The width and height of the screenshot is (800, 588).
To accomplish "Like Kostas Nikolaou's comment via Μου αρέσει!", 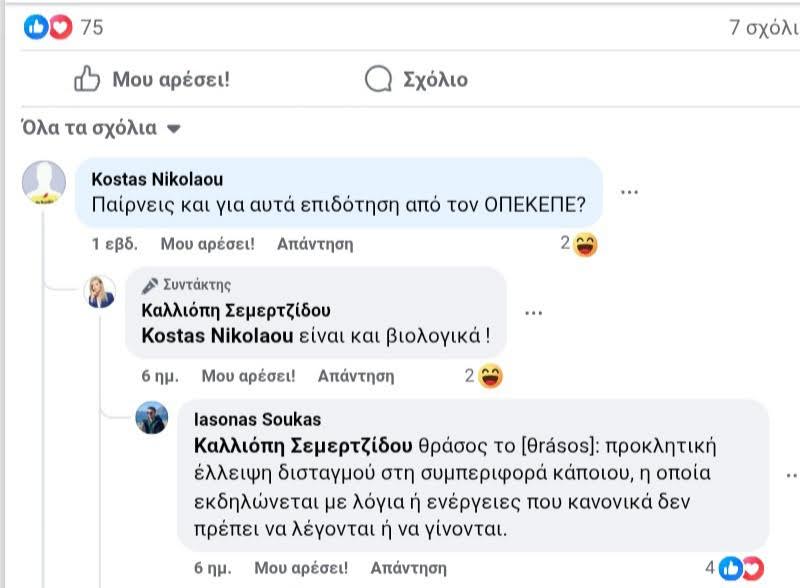I will [207, 244].
